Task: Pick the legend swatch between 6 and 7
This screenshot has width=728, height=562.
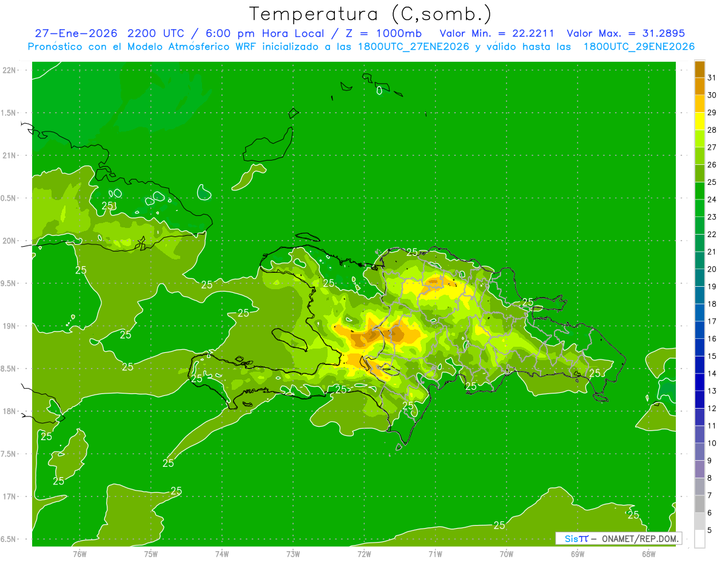Action: click(699, 504)
